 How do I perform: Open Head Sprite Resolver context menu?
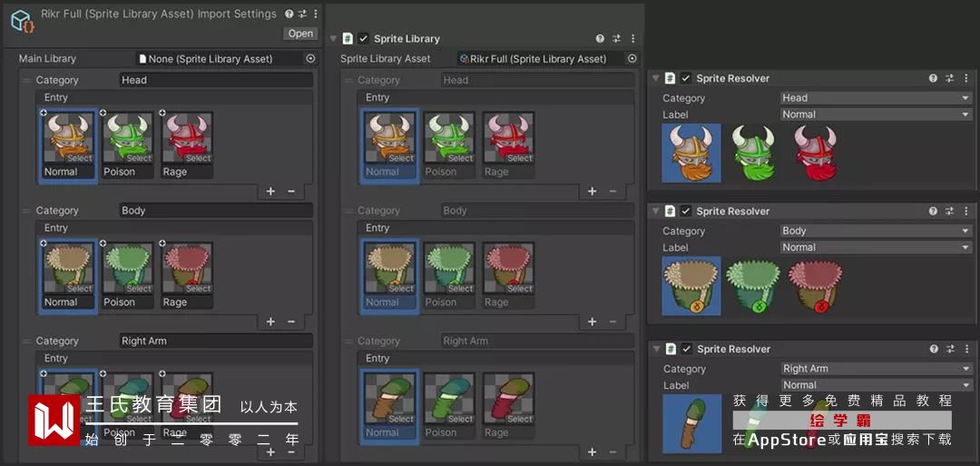pyautogui.click(x=965, y=78)
